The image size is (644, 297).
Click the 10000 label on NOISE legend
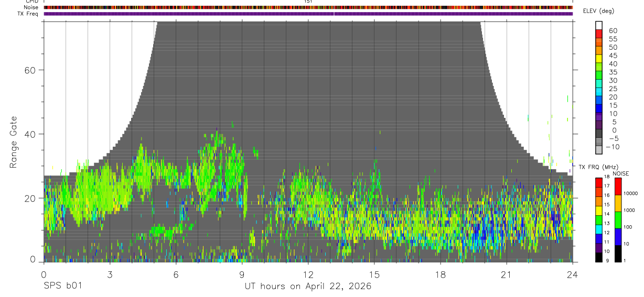(630, 193)
